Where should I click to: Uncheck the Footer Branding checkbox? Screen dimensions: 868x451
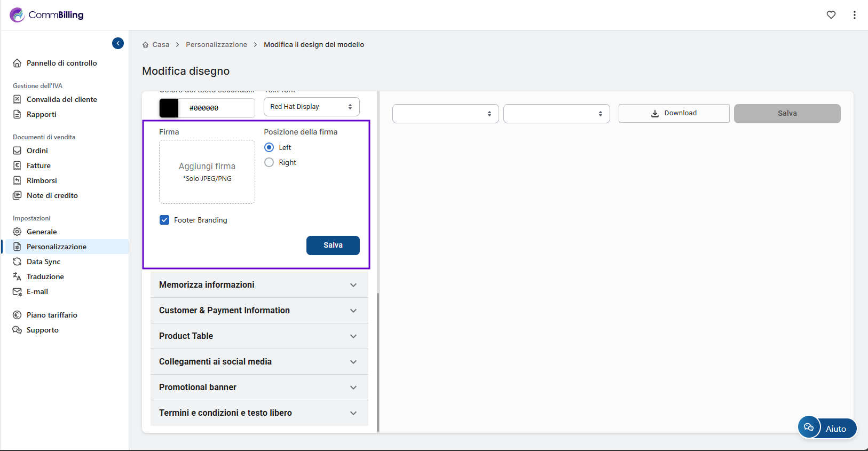coord(164,220)
